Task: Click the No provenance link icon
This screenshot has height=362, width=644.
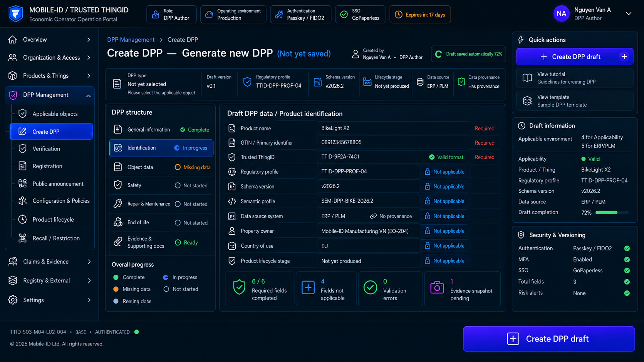Action: [x=373, y=216]
